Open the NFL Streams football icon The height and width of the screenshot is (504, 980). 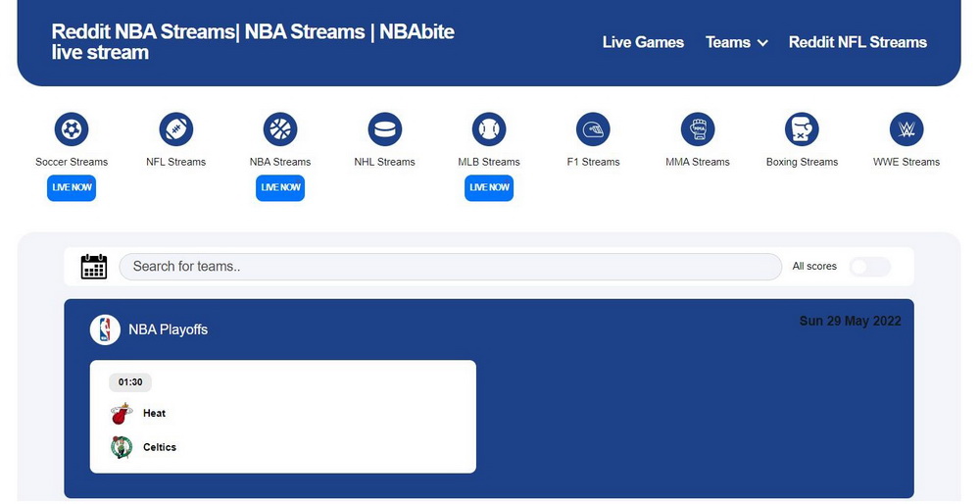176,129
